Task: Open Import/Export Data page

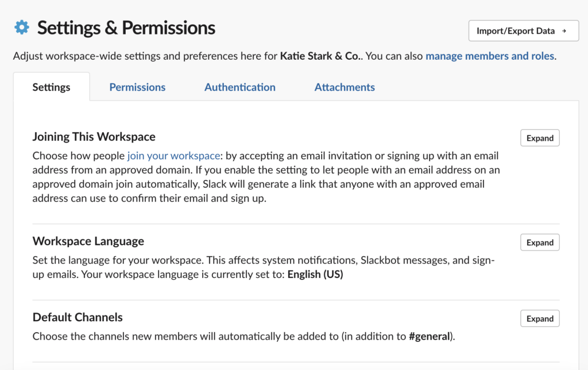Action: pyautogui.click(x=524, y=31)
